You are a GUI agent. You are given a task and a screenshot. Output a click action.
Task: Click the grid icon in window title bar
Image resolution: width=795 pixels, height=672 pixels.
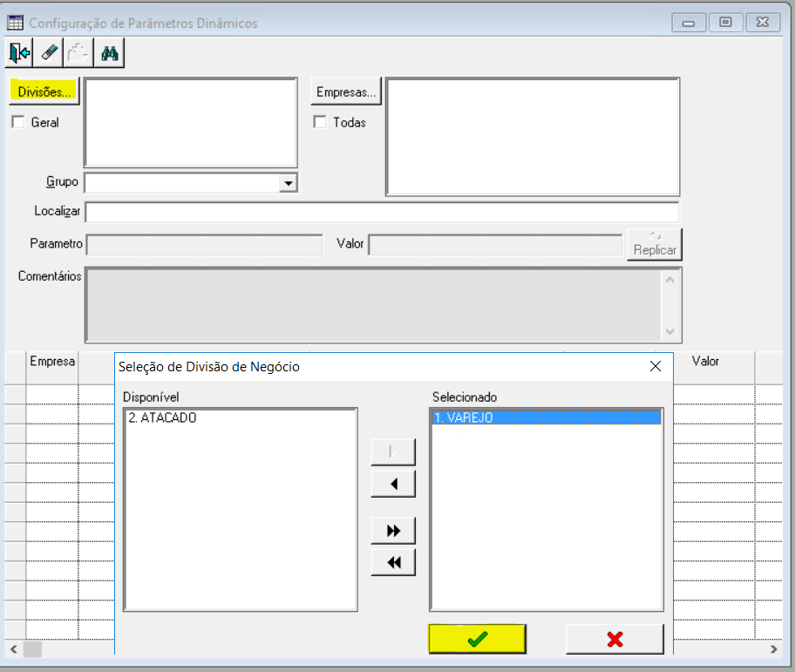(x=15, y=23)
